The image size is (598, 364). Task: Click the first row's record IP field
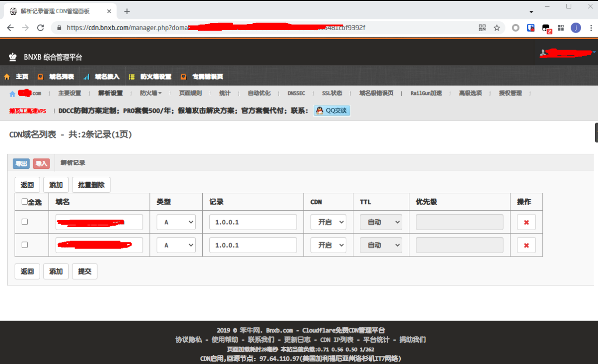click(253, 222)
